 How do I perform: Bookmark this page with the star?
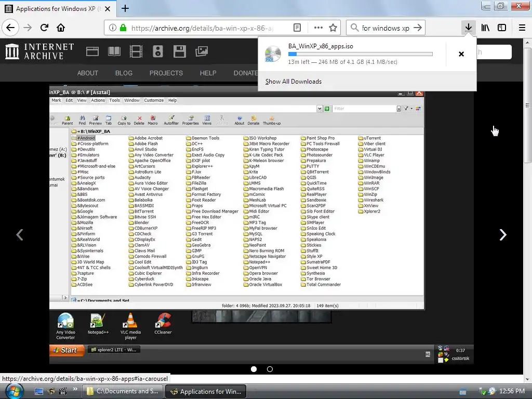[333, 28]
